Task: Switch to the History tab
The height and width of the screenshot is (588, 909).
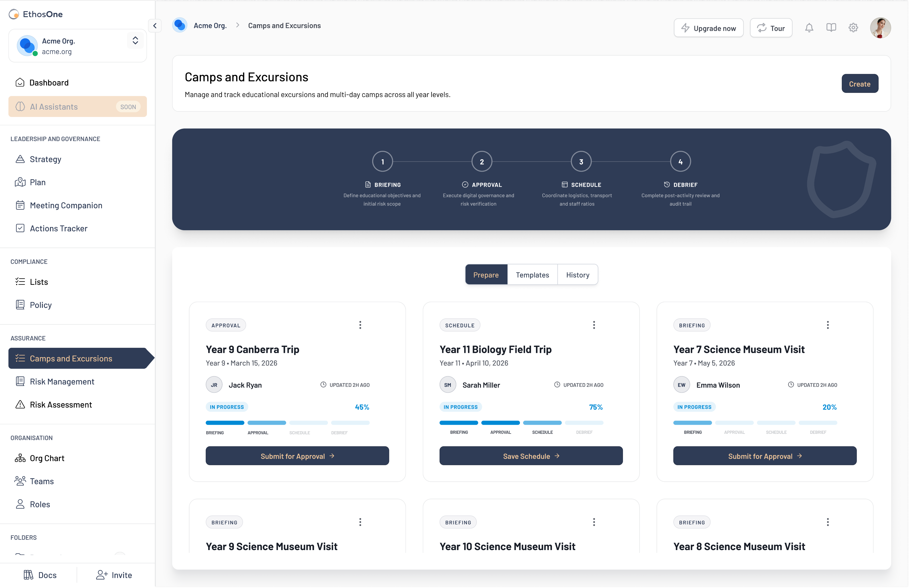Action: 577,275
